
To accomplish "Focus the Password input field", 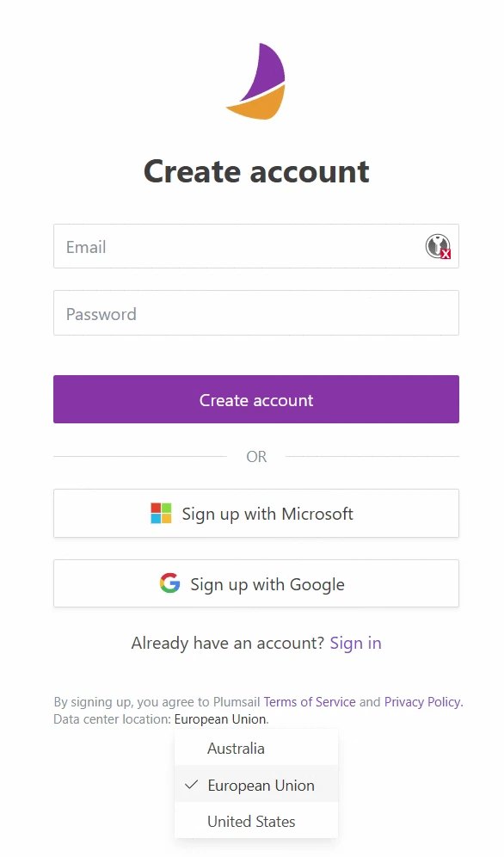I will (256, 312).
